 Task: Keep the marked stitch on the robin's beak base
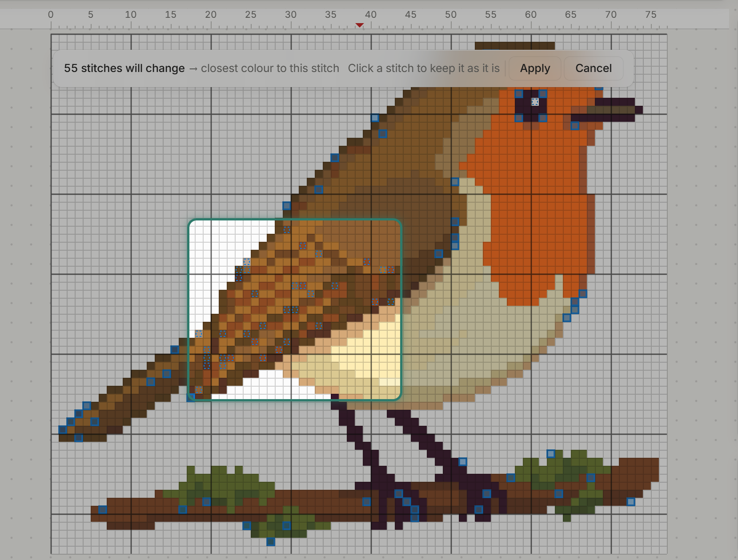click(x=575, y=126)
